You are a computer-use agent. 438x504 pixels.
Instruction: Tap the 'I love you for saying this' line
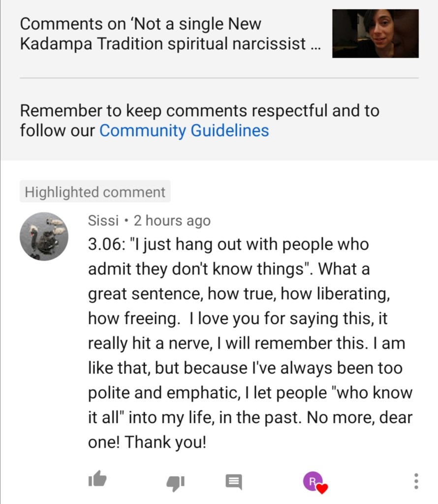(281, 319)
